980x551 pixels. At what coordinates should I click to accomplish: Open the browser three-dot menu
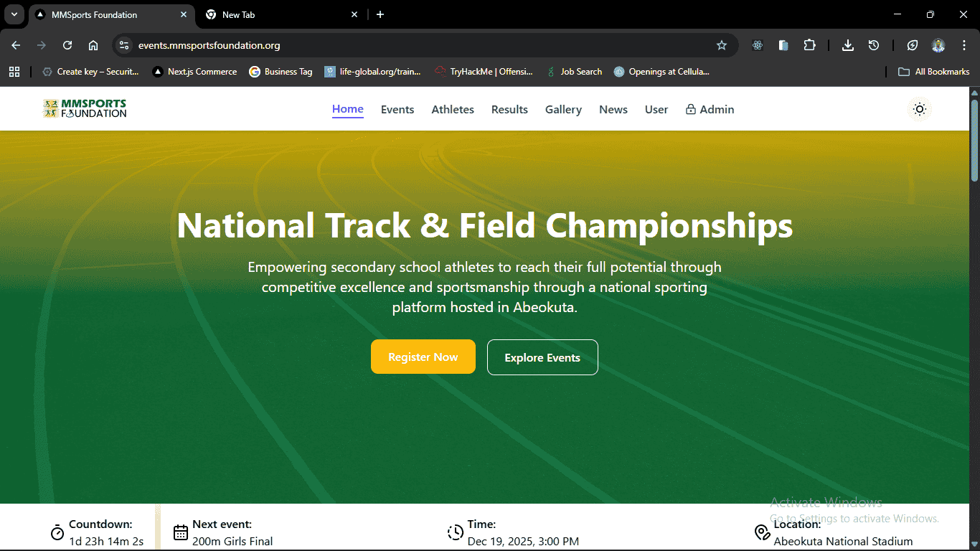click(965, 44)
